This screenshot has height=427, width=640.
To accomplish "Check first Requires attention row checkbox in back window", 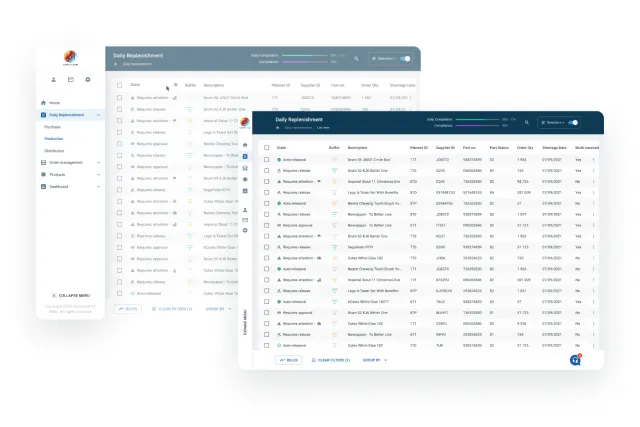I will 119,98.
